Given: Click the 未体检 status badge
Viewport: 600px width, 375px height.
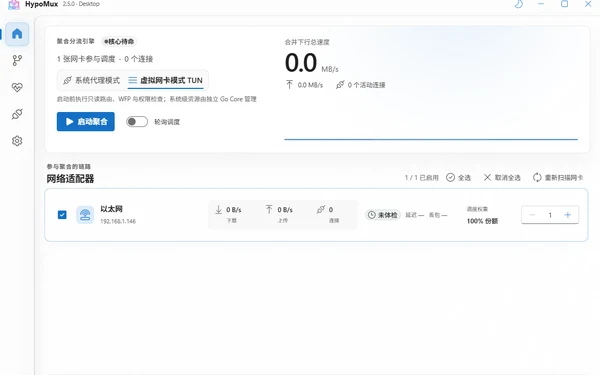Looking at the screenshot, I should pyautogui.click(x=383, y=215).
